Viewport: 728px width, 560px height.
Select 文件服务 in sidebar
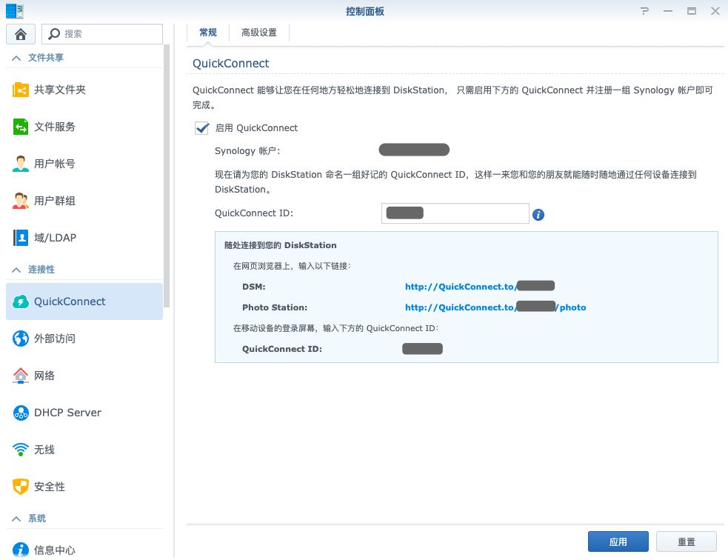84,127
